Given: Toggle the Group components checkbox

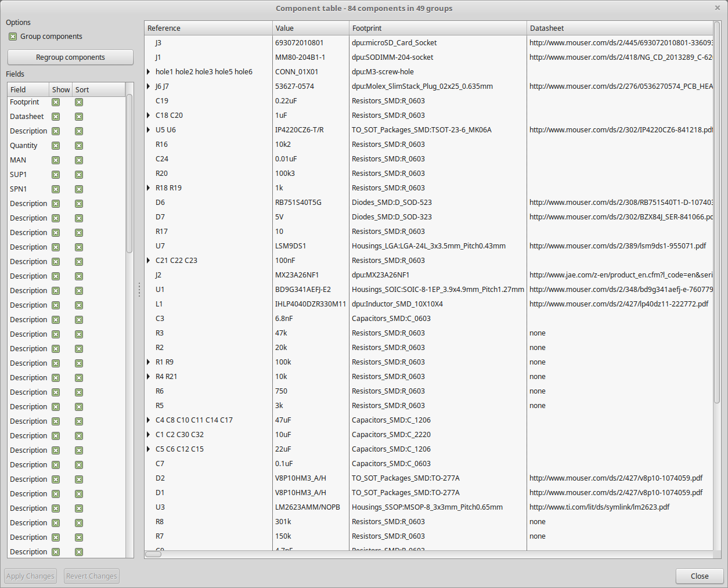Looking at the screenshot, I should coord(13,37).
